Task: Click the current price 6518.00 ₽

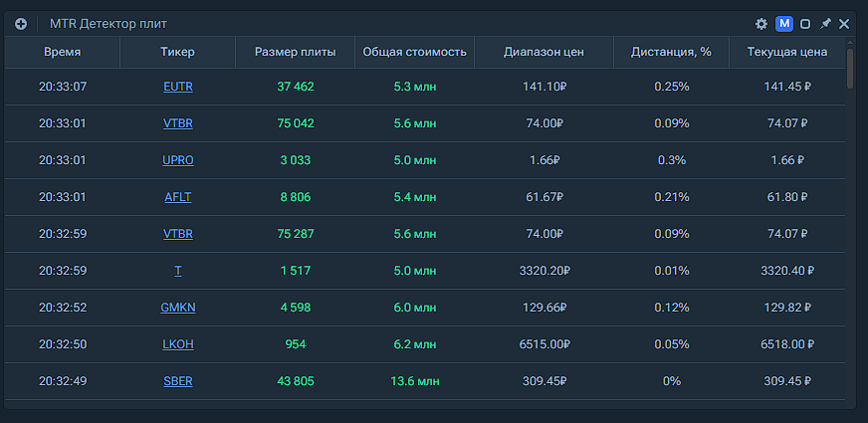Action: click(x=787, y=344)
